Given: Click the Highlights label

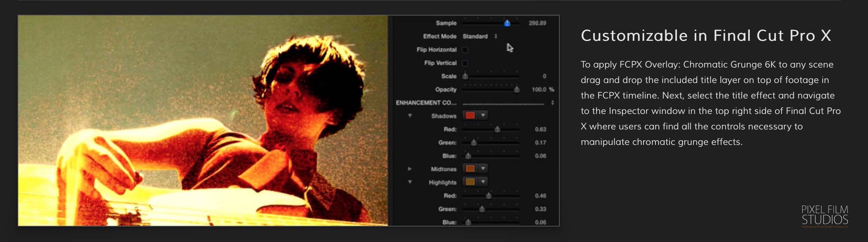Looking at the screenshot, I should pos(442,183).
